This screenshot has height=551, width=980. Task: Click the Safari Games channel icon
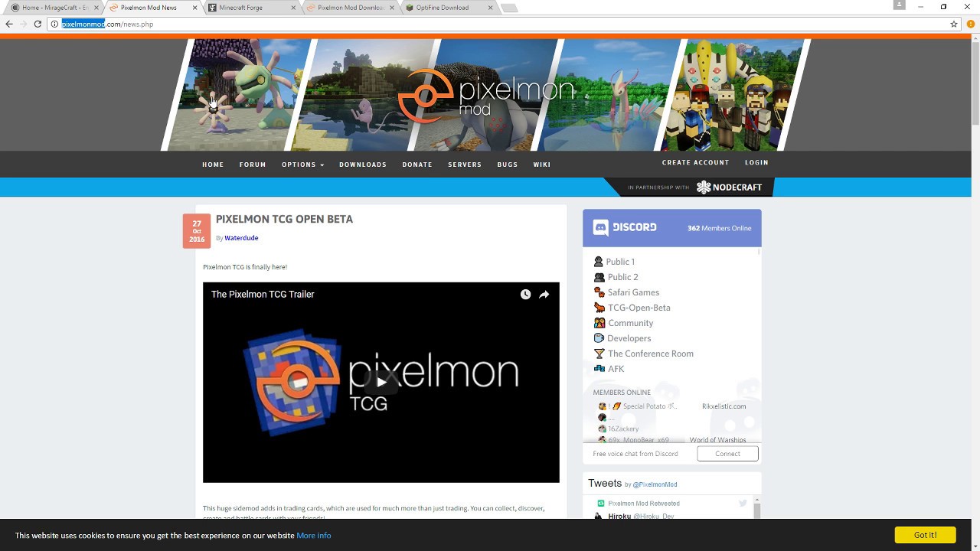[599, 292]
